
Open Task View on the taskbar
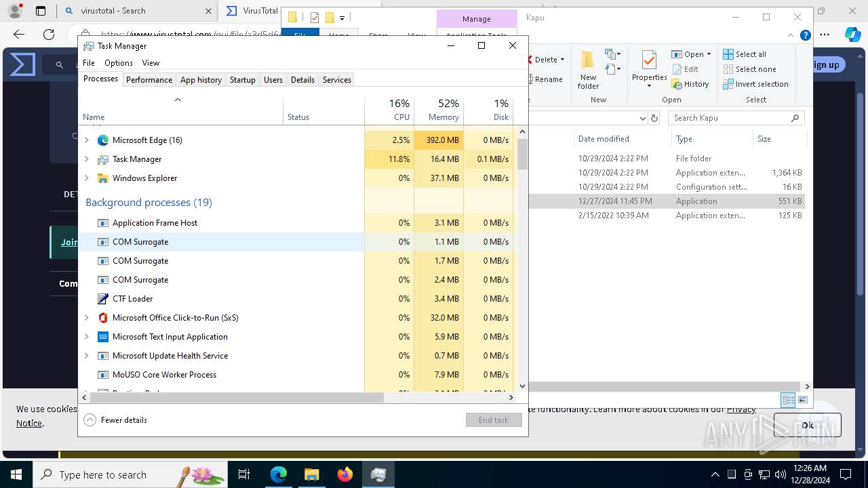(x=244, y=474)
